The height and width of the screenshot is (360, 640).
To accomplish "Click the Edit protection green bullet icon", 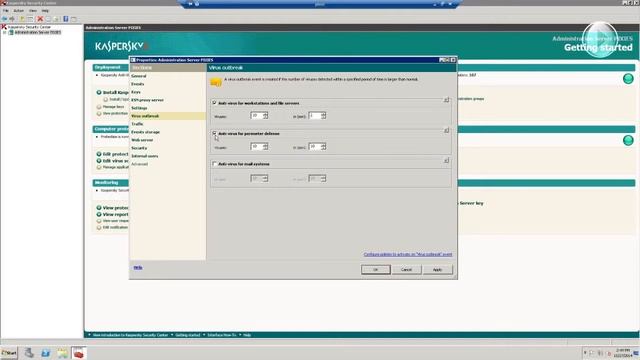I will 99,154.
